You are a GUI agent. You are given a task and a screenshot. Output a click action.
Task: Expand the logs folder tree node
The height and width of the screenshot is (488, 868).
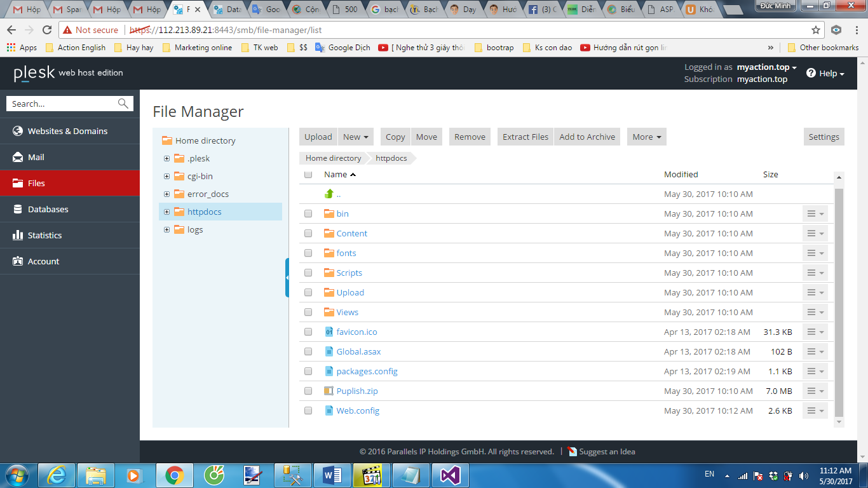coord(167,229)
